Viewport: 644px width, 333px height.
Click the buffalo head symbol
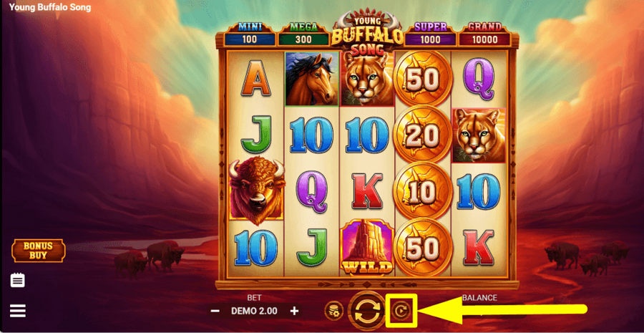pos(257,190)
